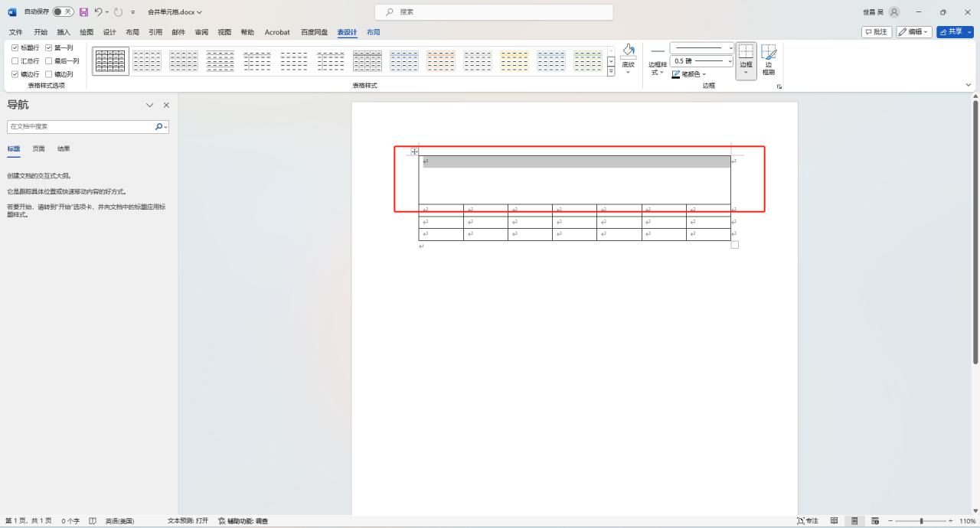Open the user account avatar
The image size is (980, 528).
[894, 12]
